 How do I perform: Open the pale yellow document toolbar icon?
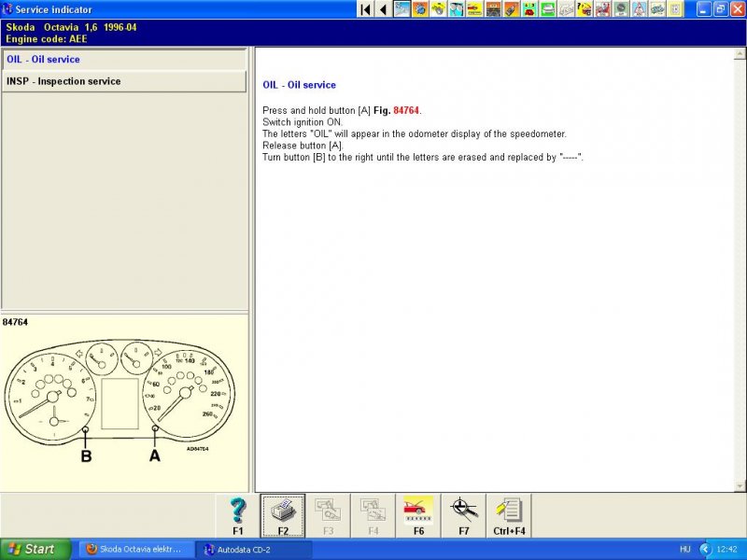click(x=676, y=9)
